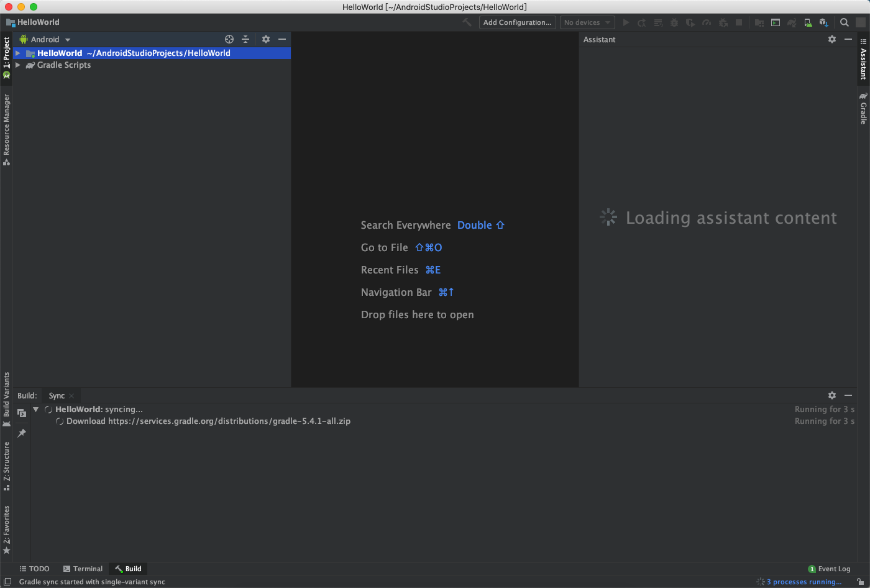This screenshot has height=588, width=870.
Task: Open the Event Log button
Action: tap(829, 569)
